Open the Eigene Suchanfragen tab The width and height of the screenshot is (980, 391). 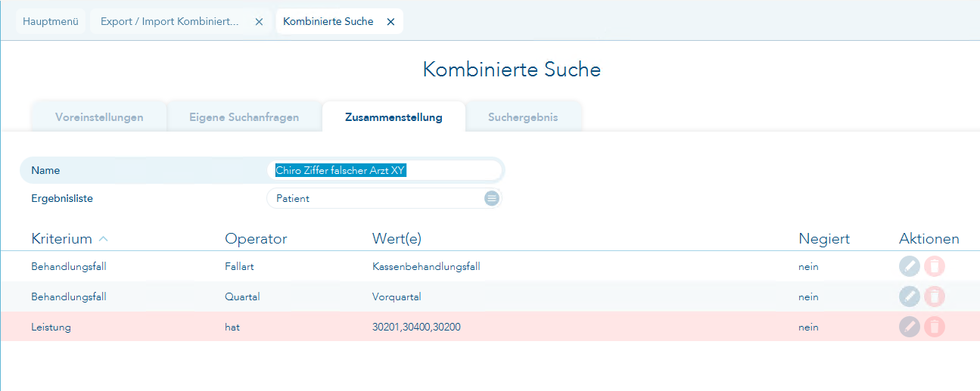tap(244, 117)
